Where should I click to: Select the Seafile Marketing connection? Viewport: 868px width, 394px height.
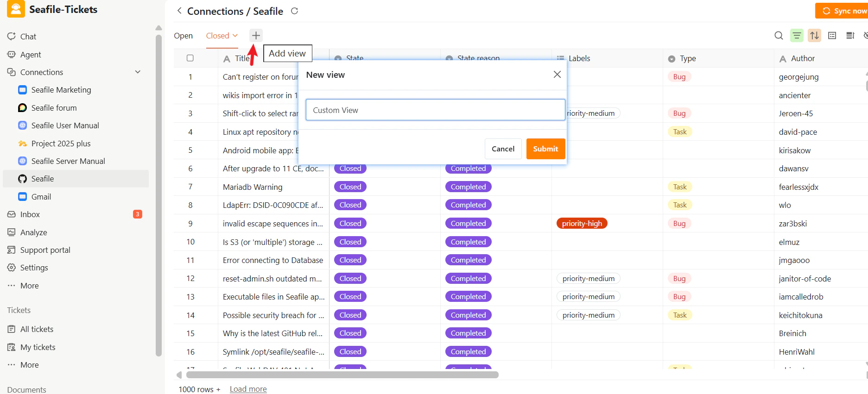(61, 90)
